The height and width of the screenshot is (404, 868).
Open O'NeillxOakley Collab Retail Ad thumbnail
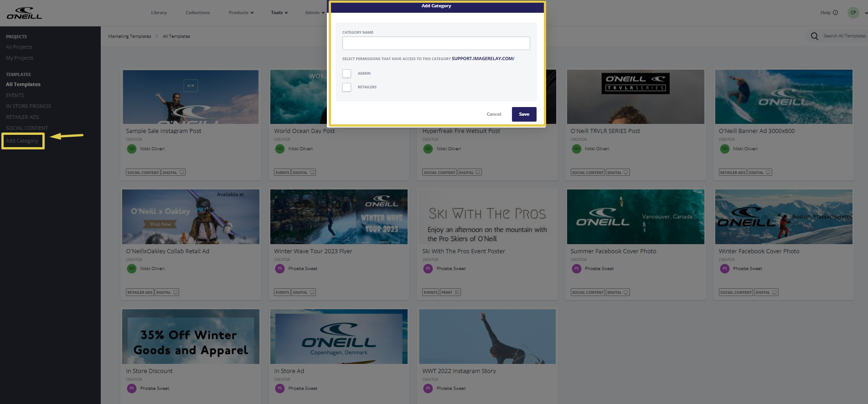[191, 217]
